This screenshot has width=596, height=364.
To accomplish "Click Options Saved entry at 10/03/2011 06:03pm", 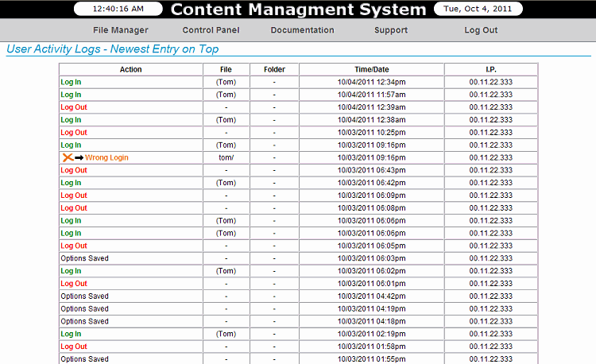I will [x=84, y=258].
